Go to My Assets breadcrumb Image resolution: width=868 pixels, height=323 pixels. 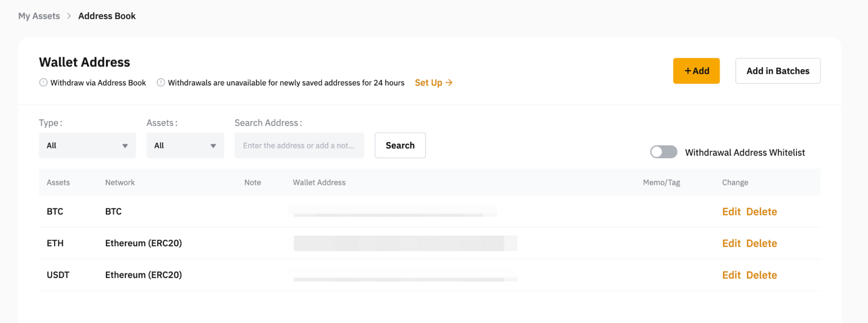coord(39,16)
